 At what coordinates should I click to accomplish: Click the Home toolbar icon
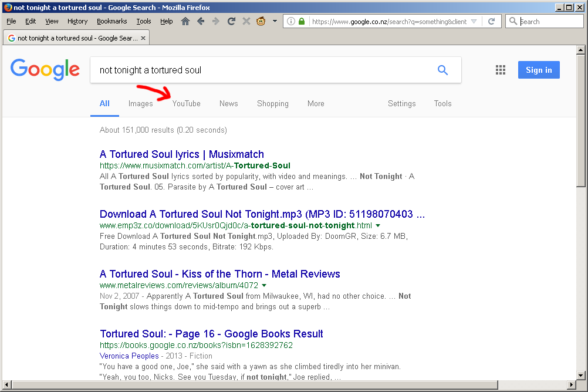coord(185,21)
